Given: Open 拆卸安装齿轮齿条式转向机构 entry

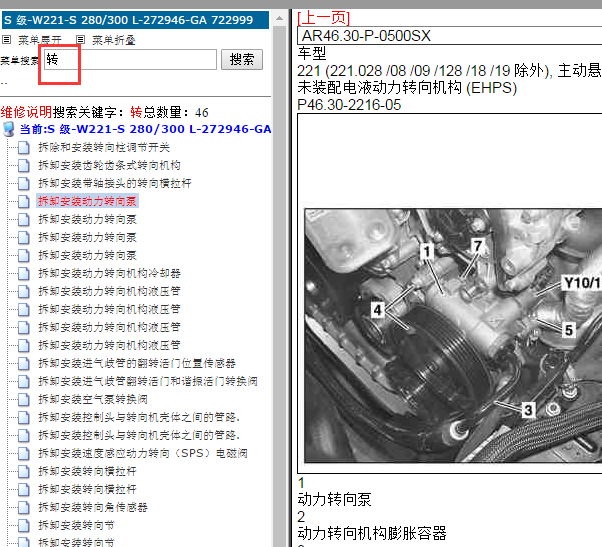Looking at the screenshot, I should 109,165.
